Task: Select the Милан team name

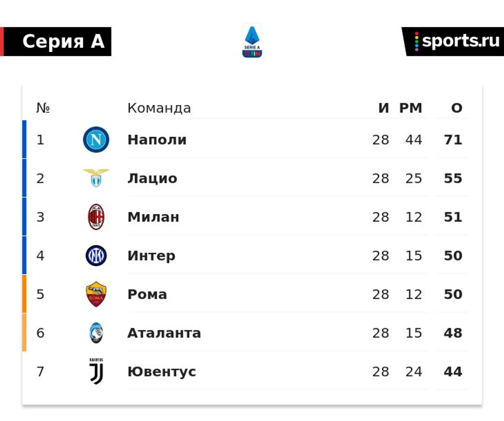Action: click(153, 217)
